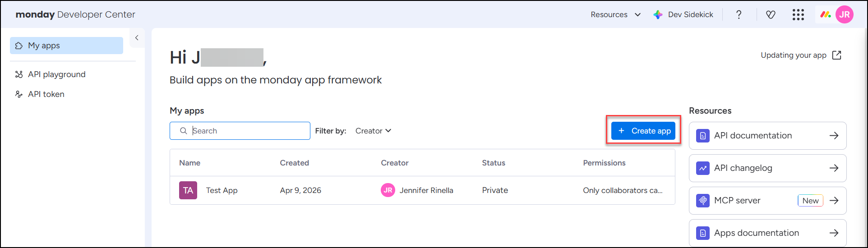Open the Creator filter dropdown

[x=373, y=131]
